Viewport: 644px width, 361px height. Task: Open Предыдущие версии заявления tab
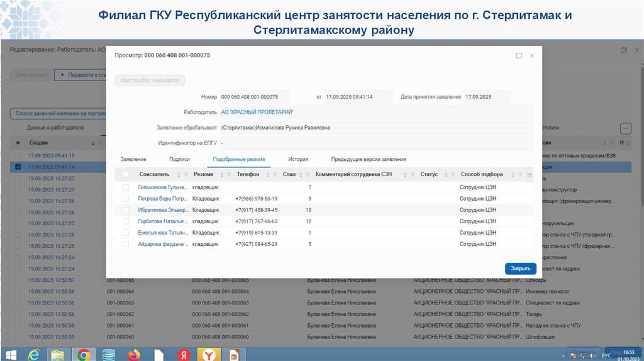coord(369,159)
